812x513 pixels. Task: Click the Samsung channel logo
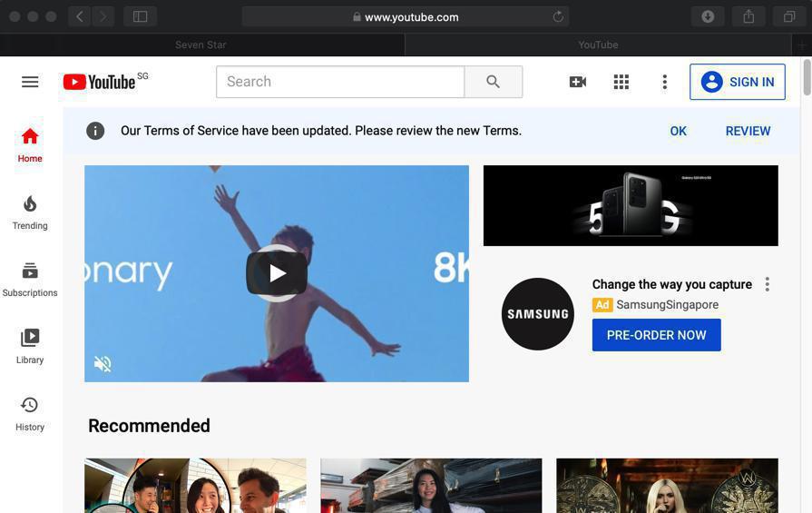pyautogui.click(x=537, y=314)
